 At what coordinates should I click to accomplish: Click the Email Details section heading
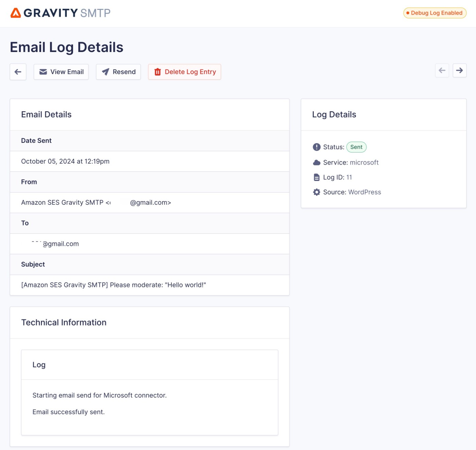click(46, 115)
